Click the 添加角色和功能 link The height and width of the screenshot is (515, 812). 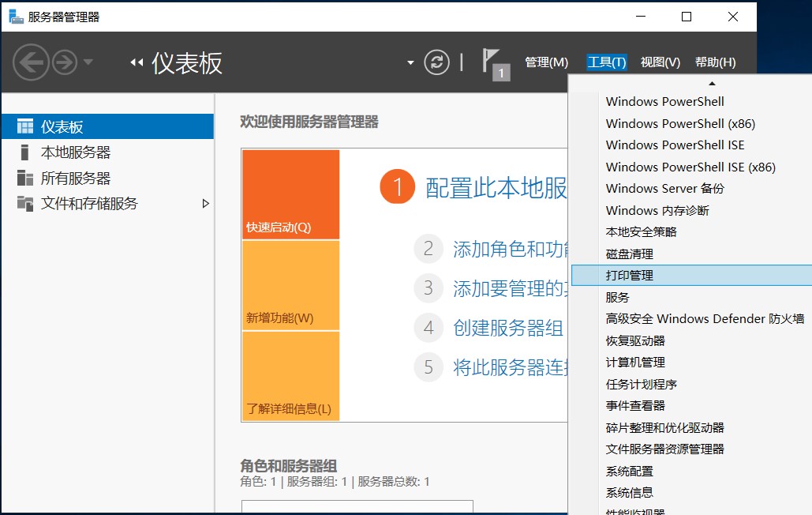(x=510, y=250)
